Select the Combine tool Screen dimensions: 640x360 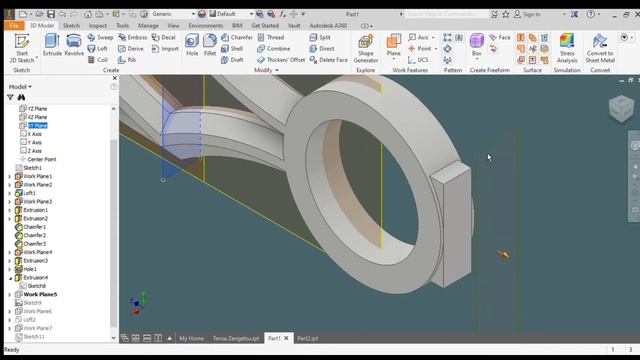[274, 49]
